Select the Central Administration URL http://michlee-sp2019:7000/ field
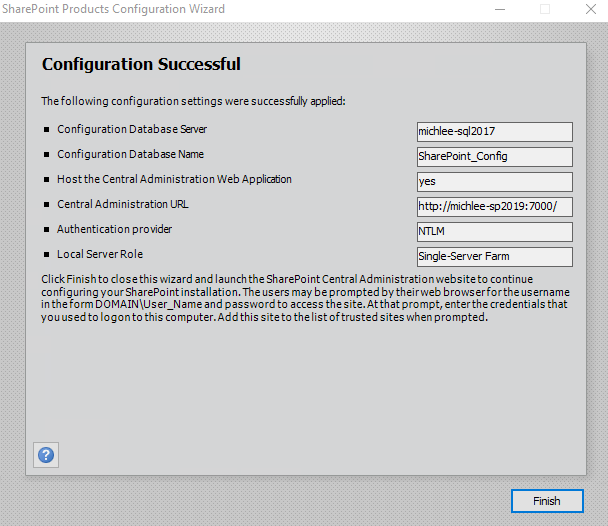 (x=494, y=207)
